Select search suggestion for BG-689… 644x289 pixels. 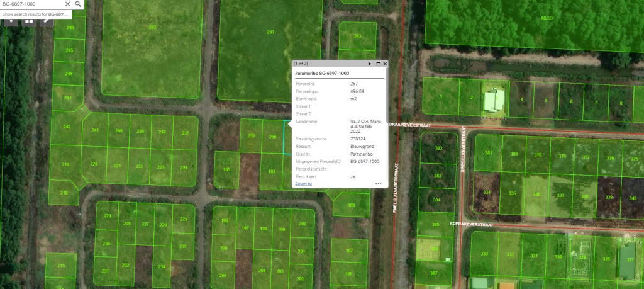(35, 13)
